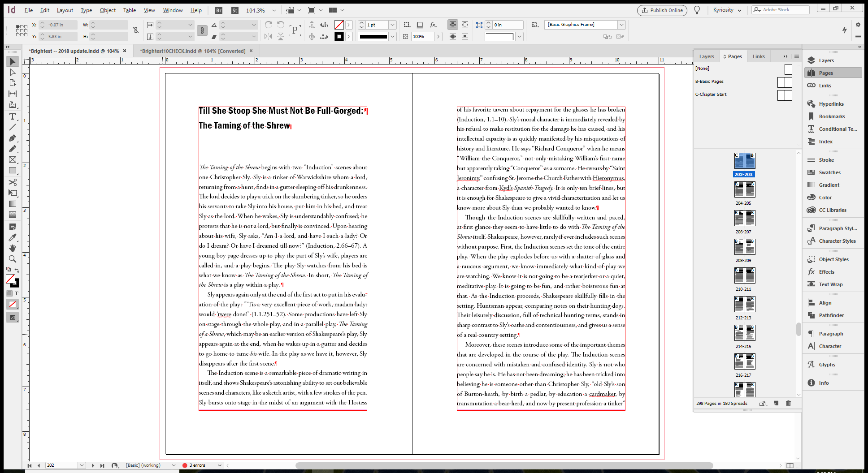Click the fill color swatch in control bar
Viewport: 868px width, 473px height.
pos(339,25)
